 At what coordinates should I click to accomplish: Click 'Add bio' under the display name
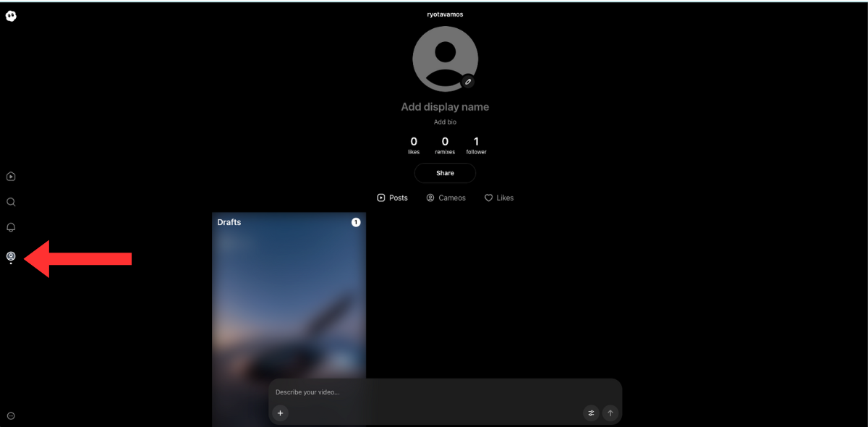[x=445, y=122]
